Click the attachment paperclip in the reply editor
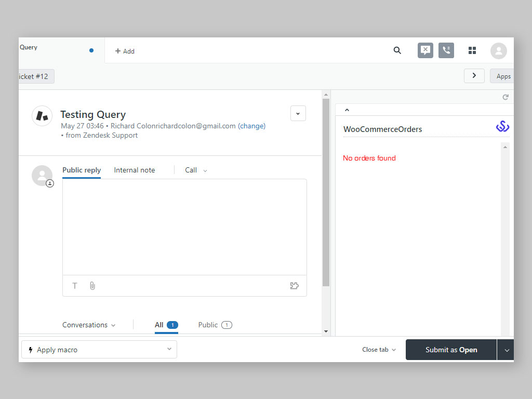 pos(92,286)
